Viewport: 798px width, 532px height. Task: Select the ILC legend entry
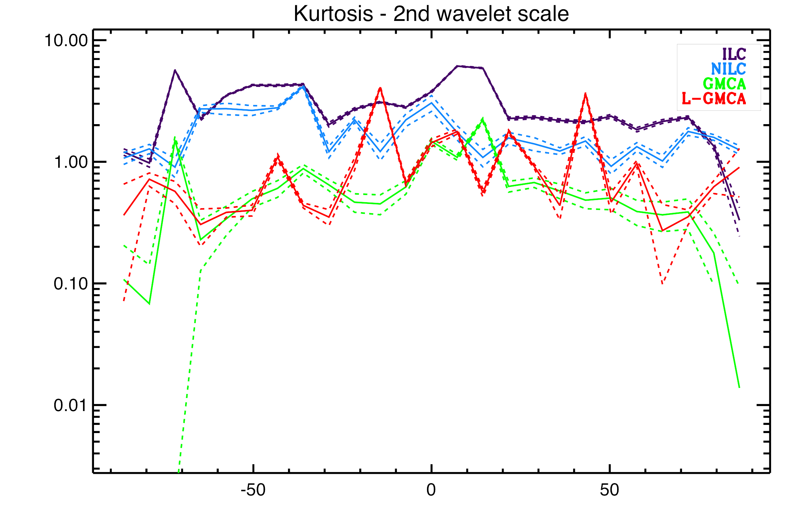coord(734,54)
